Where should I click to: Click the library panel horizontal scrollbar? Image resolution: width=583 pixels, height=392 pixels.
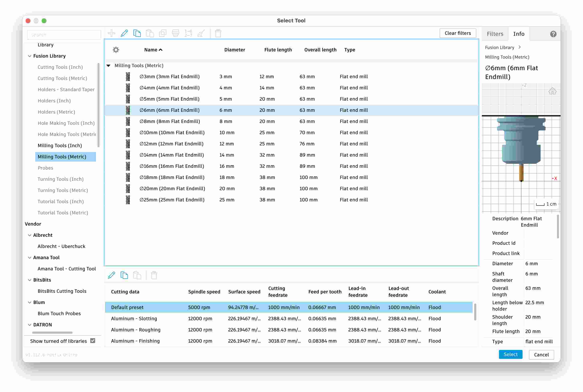(x=52, y=332)
